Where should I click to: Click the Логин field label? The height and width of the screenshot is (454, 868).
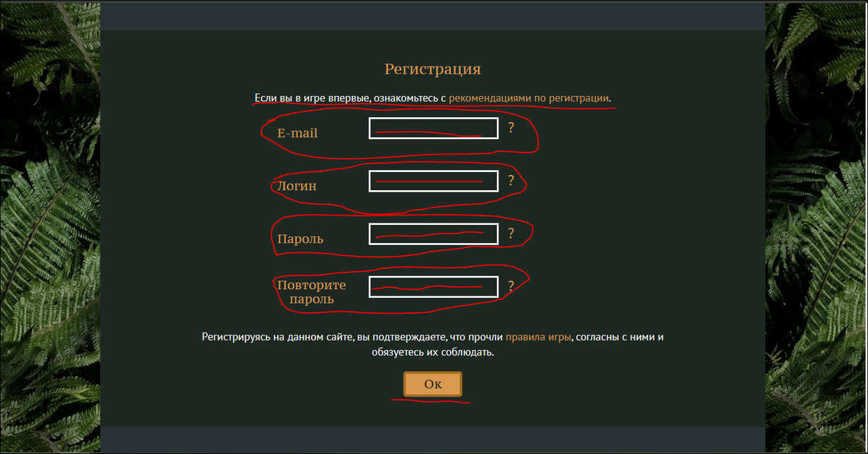click(x=297, y=186)
